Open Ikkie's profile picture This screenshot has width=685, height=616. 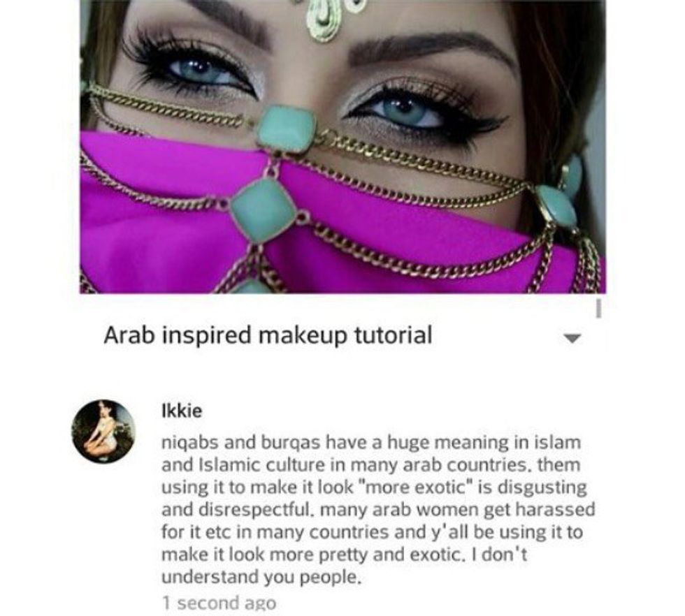[103, 432]
